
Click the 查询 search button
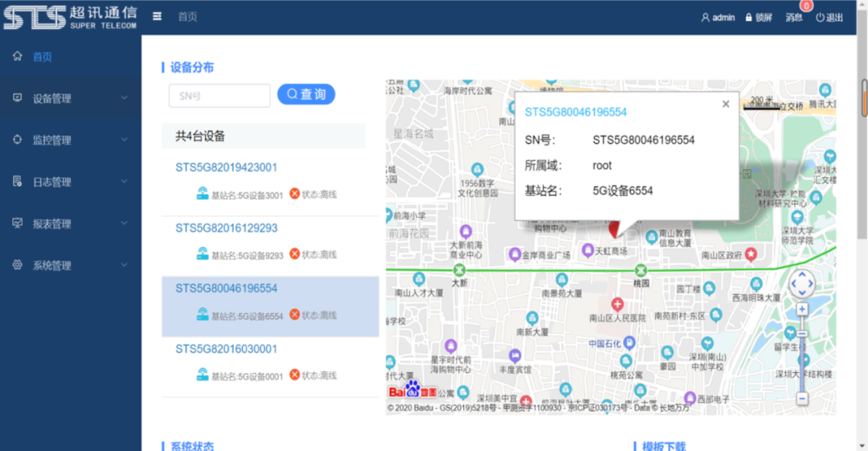pyautogui.click(x=306, y=95)
